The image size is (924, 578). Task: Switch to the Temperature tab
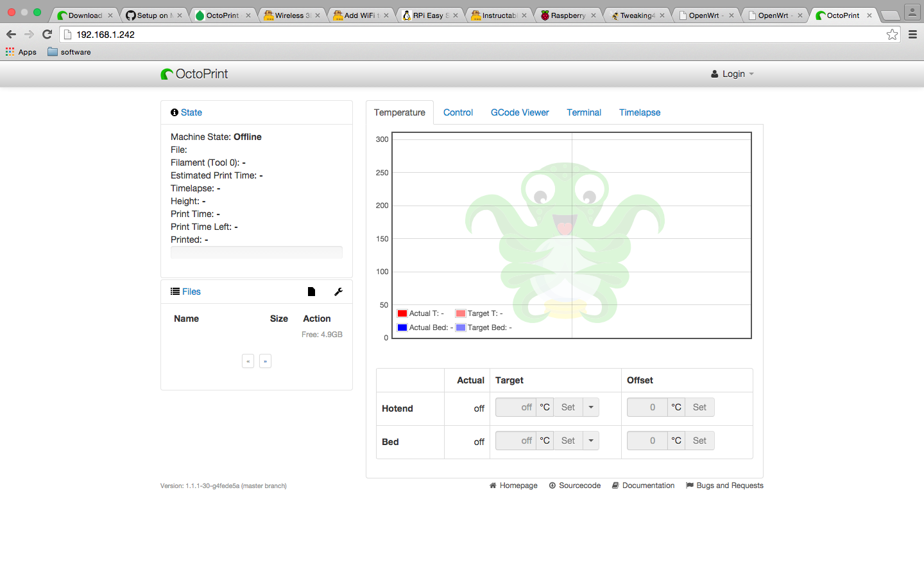(x=400, y=112)
